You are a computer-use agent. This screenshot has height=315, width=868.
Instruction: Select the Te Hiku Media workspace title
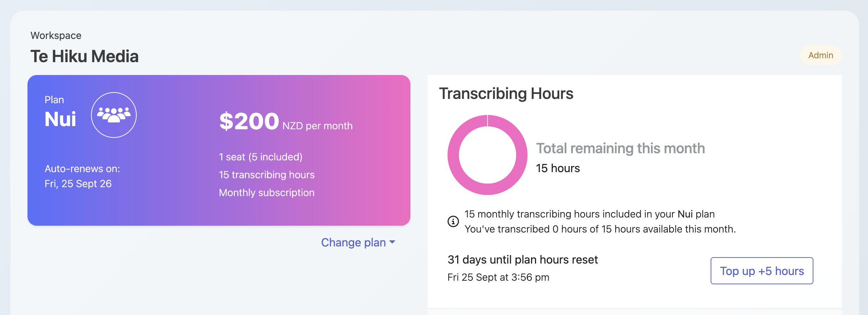pos(85,56)
